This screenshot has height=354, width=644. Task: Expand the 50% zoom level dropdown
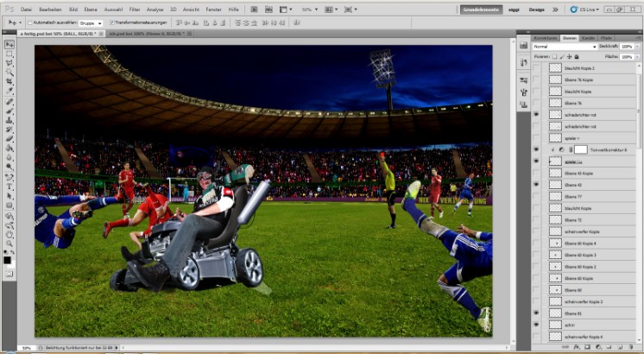pyautogui.click(x=308, y=9)
